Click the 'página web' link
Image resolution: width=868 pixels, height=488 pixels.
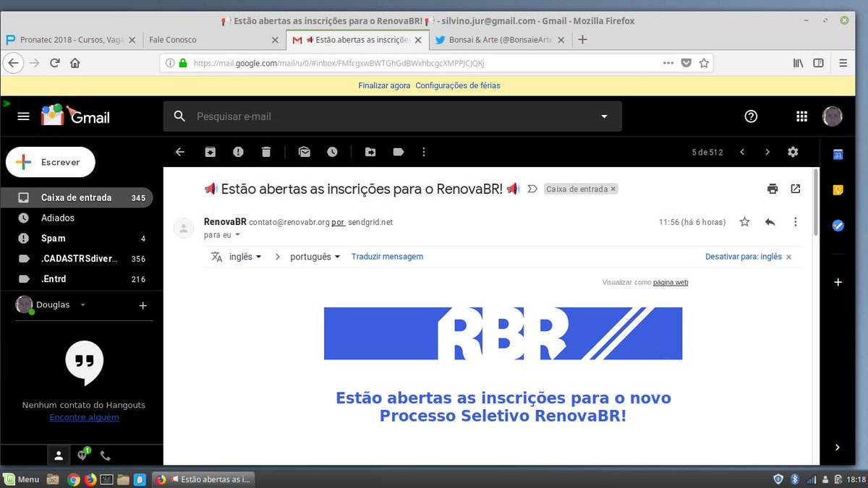pyautogui.click(x=671, y=283)
